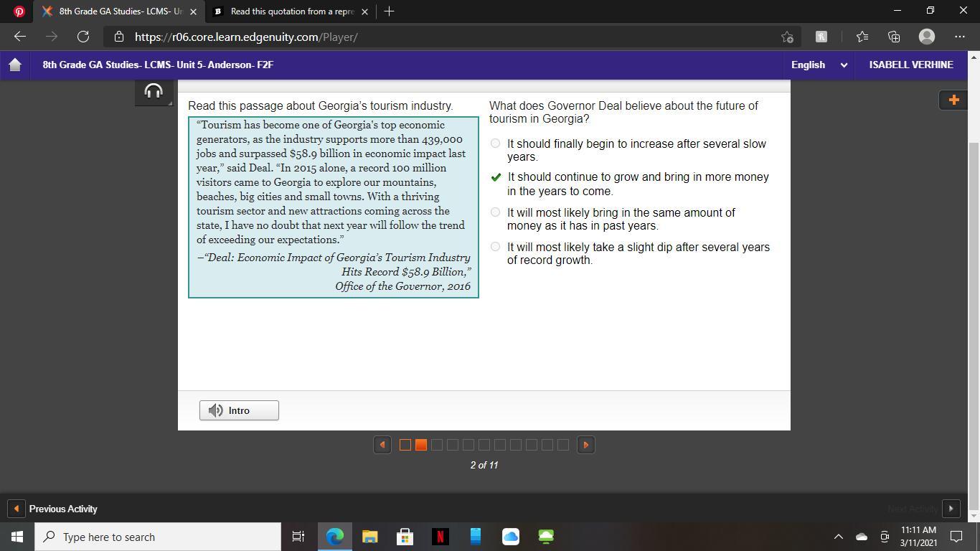Play the Intro audio
The width and height of the screenshot is (980, 551).
(239, 410)
